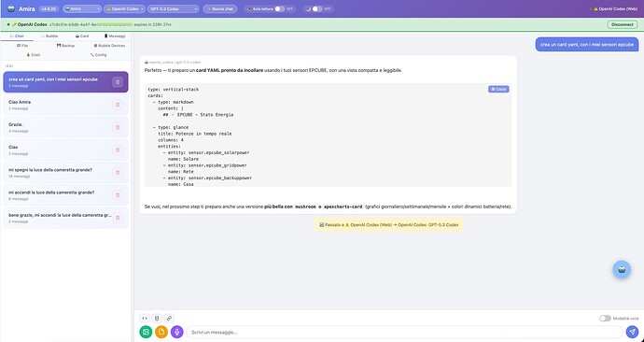This screenshot has width=644, height=342.
Task: Attach a file using the orange document icon
Action: pos(161,332)
